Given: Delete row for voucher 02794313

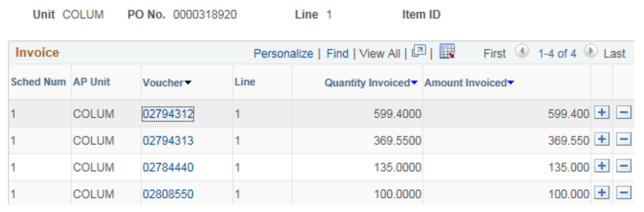Looking at the screenshot, I should point(624,140).
